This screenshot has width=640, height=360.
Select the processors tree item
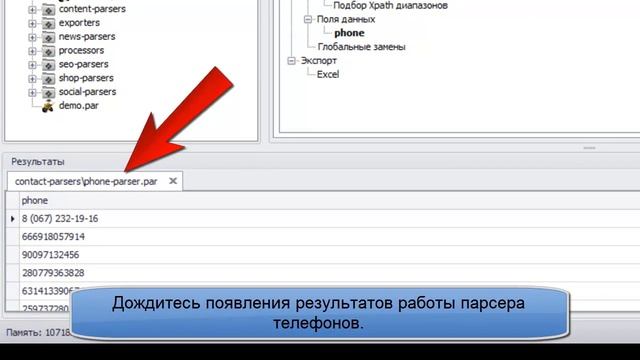(x=81, y=51)
